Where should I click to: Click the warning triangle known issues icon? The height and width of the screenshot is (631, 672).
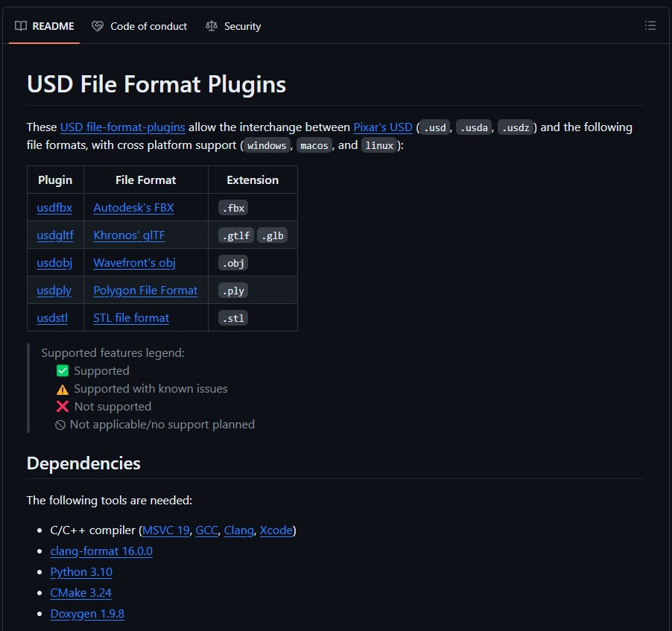63,389
